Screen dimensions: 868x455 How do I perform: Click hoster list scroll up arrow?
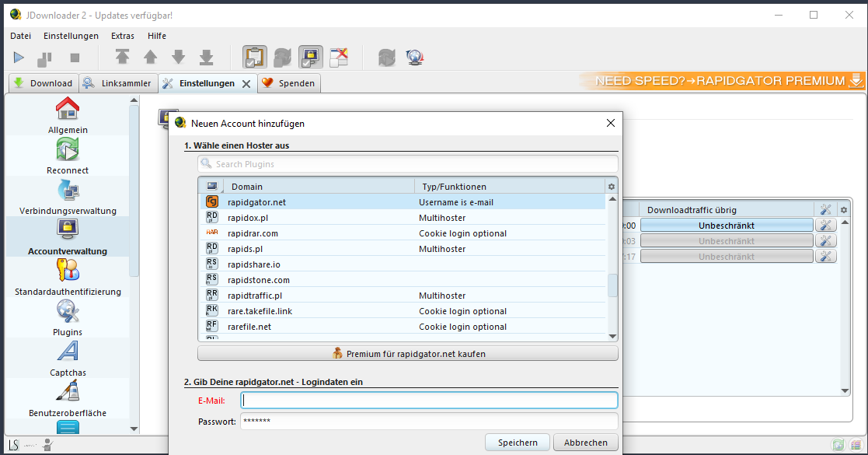612,199
